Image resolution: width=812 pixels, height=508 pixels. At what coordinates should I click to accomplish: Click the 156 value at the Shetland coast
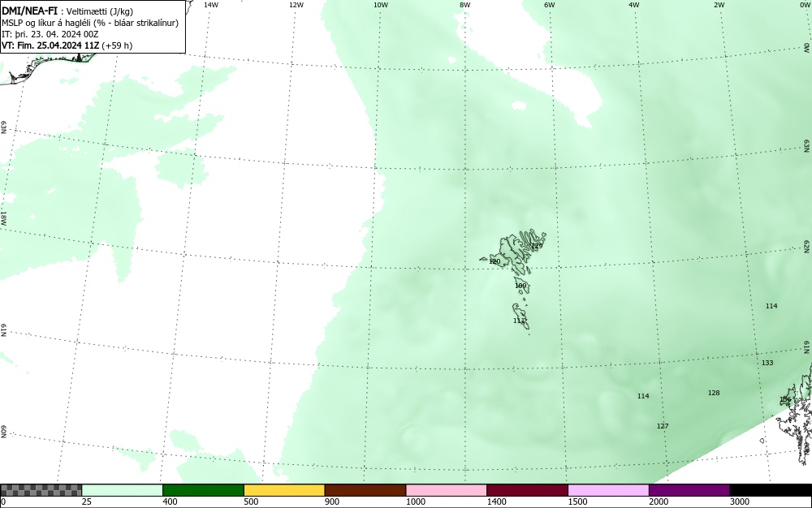click(785, 399)
